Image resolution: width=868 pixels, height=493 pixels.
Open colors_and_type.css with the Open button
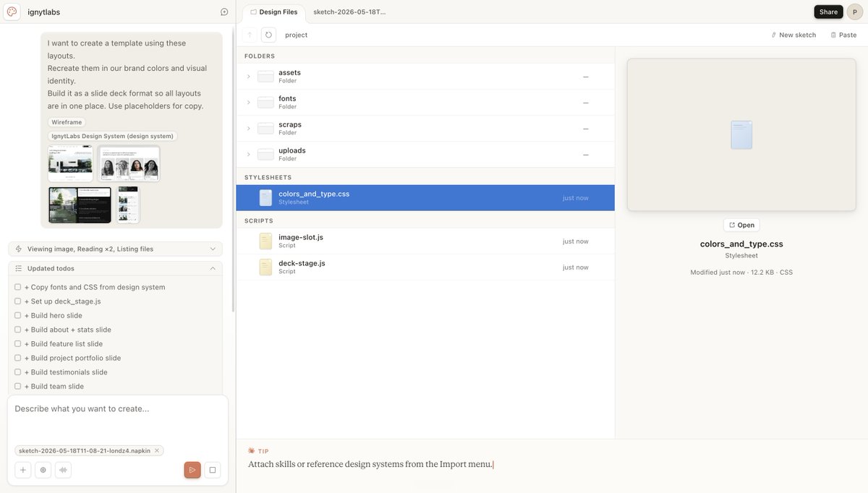point(741,225)
